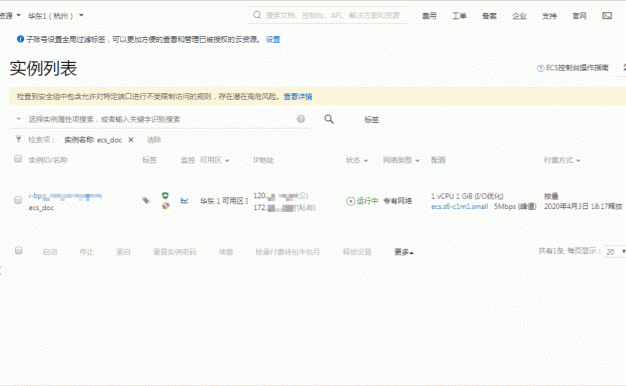Click the magnifier search button next to filter box

pyautogui.click(x=329, y=119)
